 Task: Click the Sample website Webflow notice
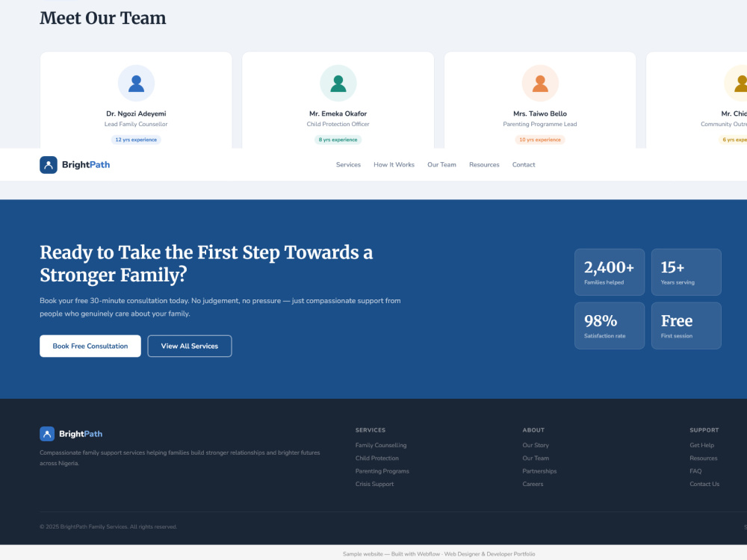[438, 554]
